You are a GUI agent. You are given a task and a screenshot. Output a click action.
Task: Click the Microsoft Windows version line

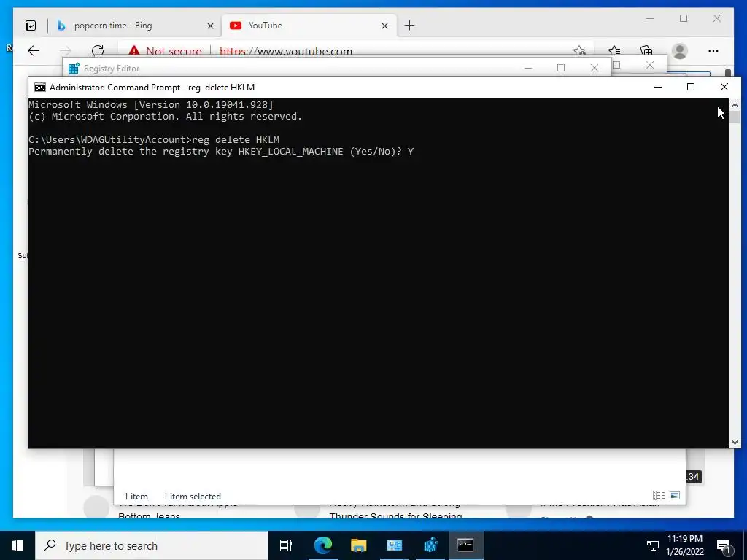(151, 105)
